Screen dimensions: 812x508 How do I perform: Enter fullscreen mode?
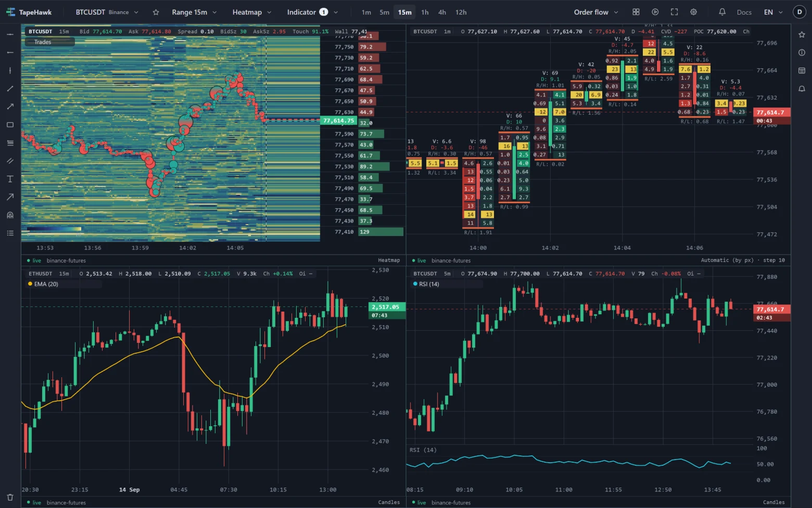tap(674, 12)
